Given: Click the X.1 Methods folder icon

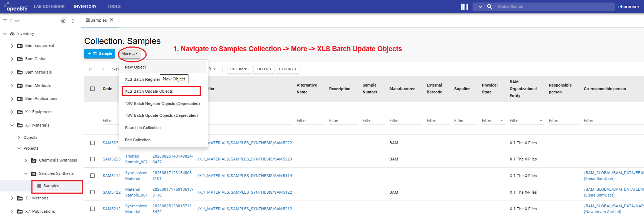Looking at the screenshot, I should [x=20, y=198].
